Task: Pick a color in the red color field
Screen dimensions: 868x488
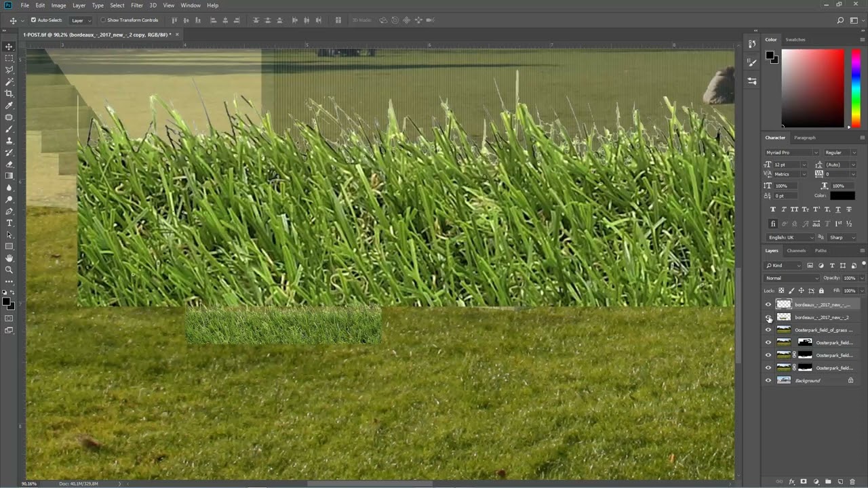Action: point(812,88)
